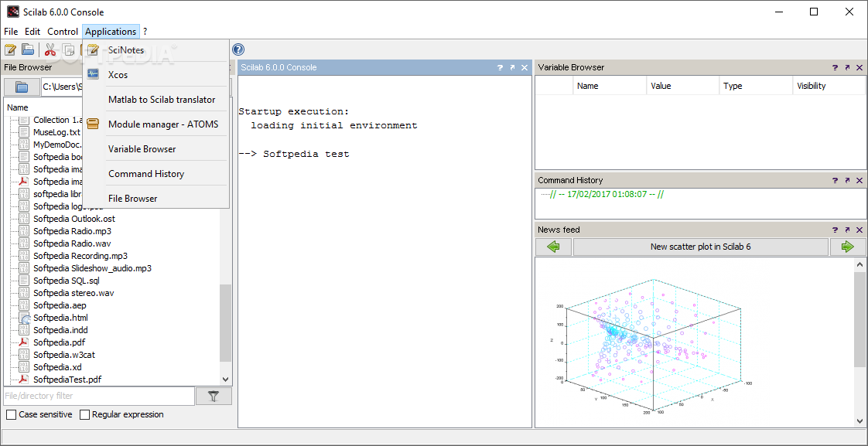Select Softpedia Outlook.ost file
The image size is (868, 446).
74,219
